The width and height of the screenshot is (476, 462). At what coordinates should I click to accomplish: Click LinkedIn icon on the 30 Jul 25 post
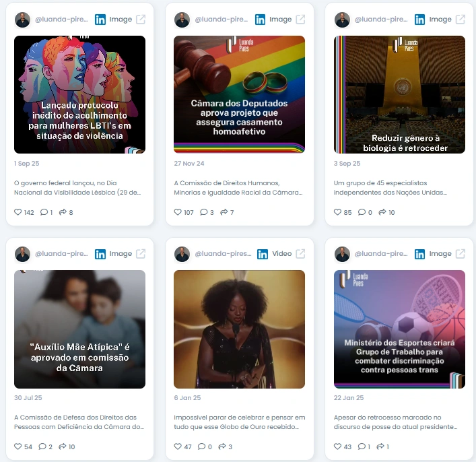coord(100,254)
